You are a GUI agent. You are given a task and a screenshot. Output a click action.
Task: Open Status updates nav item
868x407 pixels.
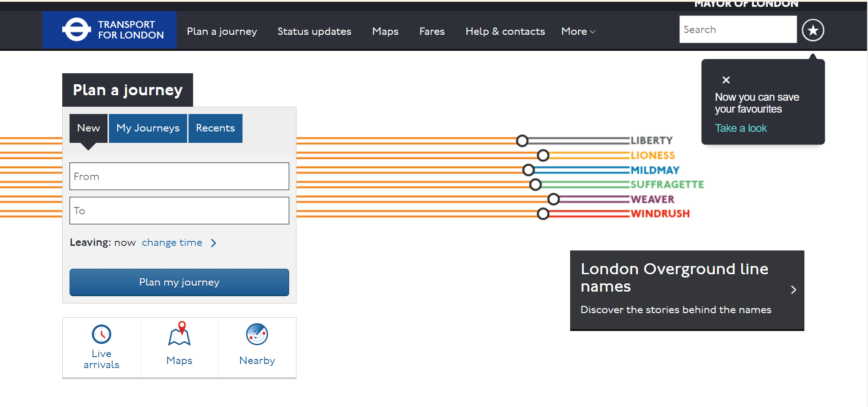click(x=314, y=31)
